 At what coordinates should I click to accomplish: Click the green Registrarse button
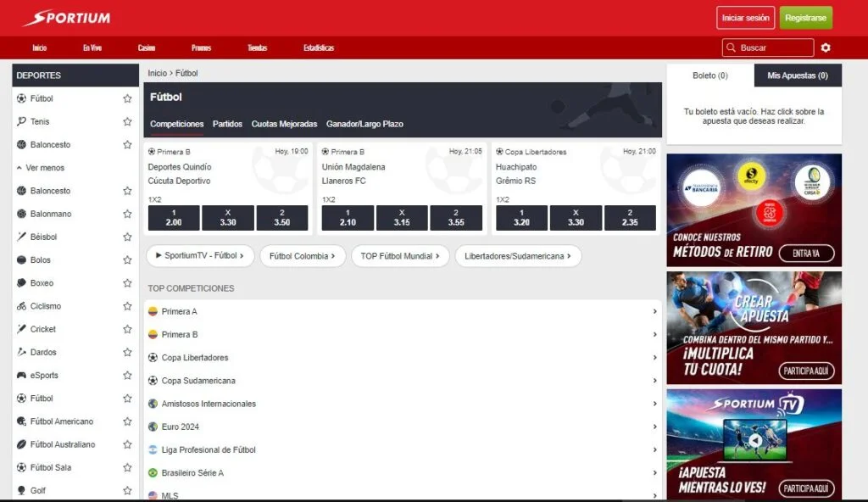point(805,18)
